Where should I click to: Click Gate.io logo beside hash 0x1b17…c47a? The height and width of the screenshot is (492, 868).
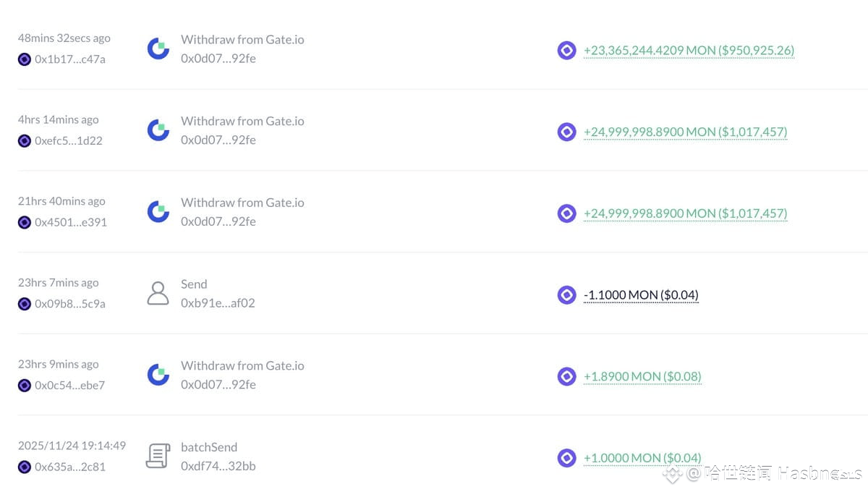tap(158, 49)
